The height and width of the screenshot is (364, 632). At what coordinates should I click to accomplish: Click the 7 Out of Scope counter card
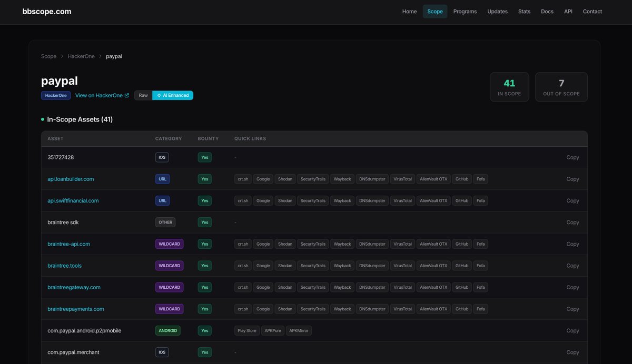pyautogui.click(x=561, y=87)
